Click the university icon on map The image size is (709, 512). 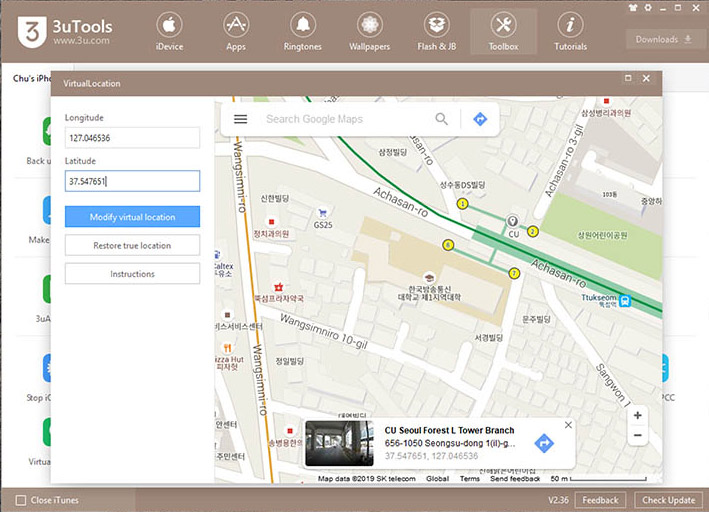429,277
